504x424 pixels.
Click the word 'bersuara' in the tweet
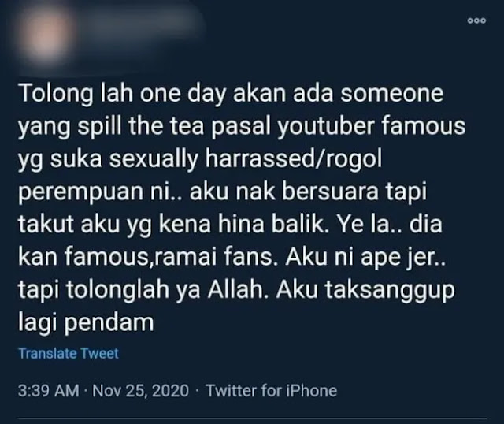(330, 192)
